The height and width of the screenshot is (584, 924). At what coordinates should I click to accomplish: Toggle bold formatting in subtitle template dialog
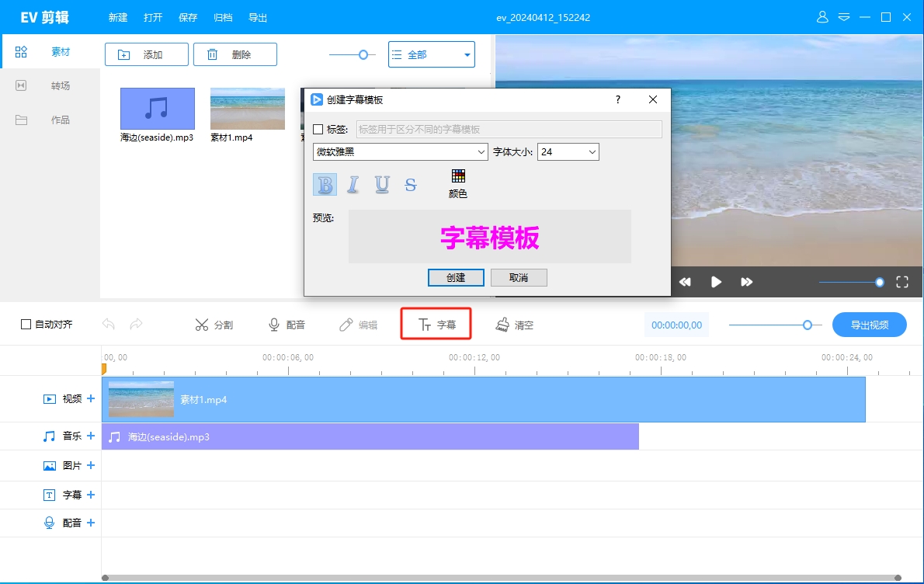(x=325, y=184)
